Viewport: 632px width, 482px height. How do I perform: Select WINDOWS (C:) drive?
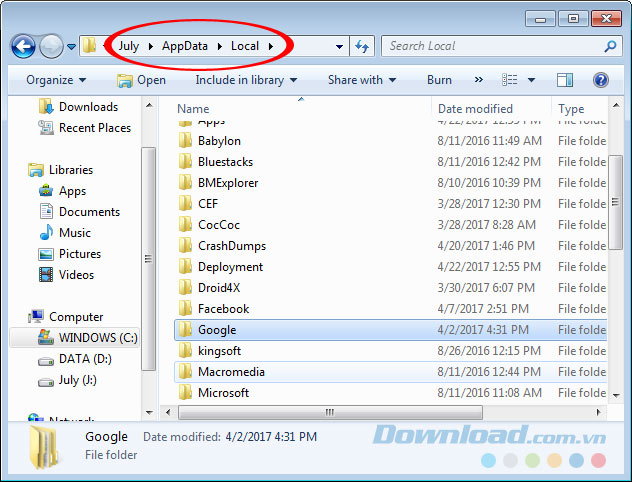pos(97,338)
